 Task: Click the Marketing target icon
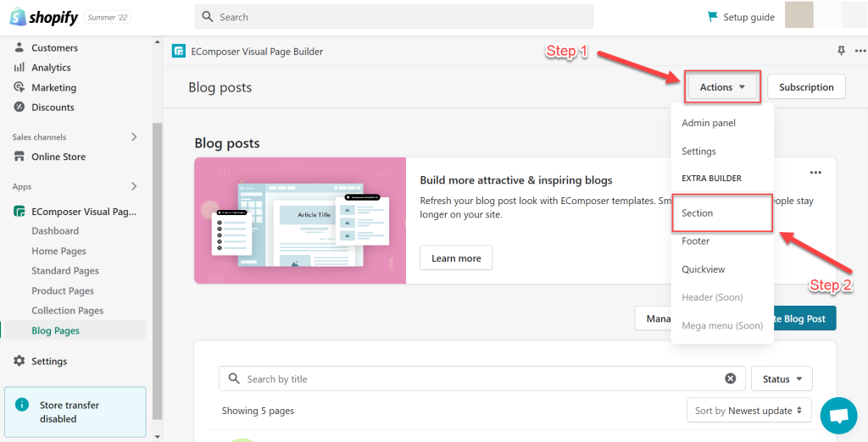point(19,87)
